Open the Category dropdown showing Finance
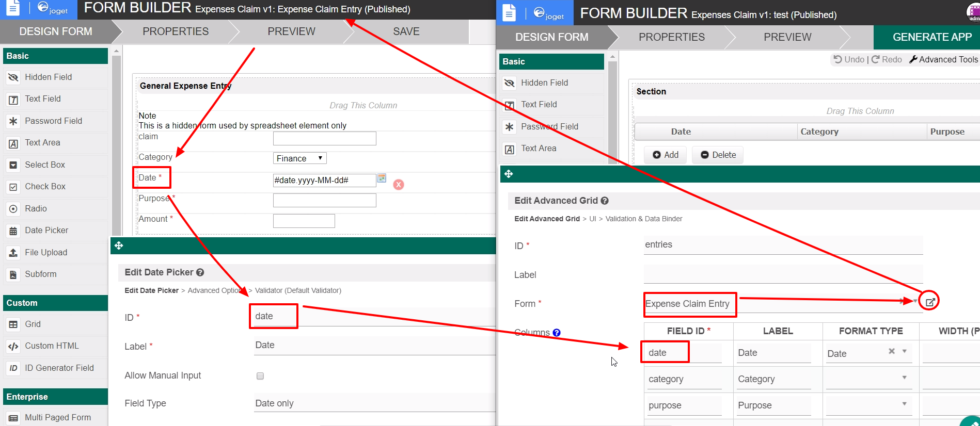 299,158
